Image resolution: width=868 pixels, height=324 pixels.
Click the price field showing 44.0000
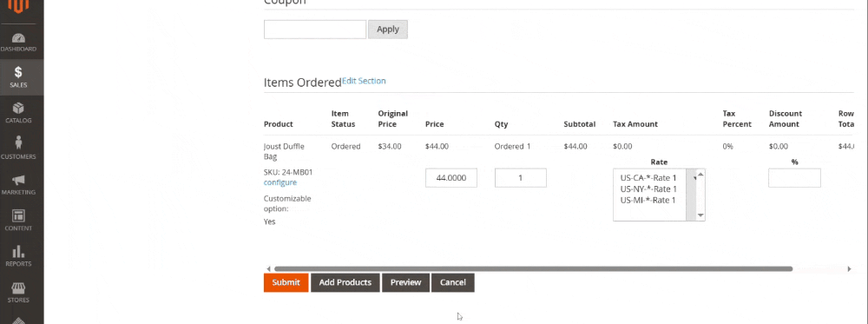[x=451, y=178]
